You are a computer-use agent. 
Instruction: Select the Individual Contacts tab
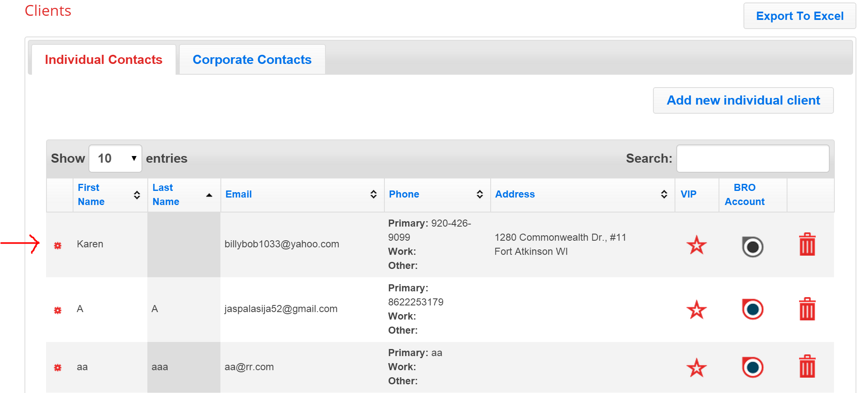(x=103, y=60)
